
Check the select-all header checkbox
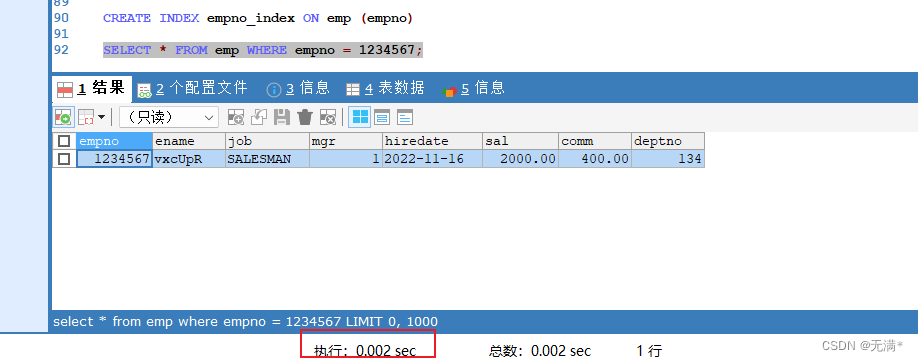click(x=64, y=141)
